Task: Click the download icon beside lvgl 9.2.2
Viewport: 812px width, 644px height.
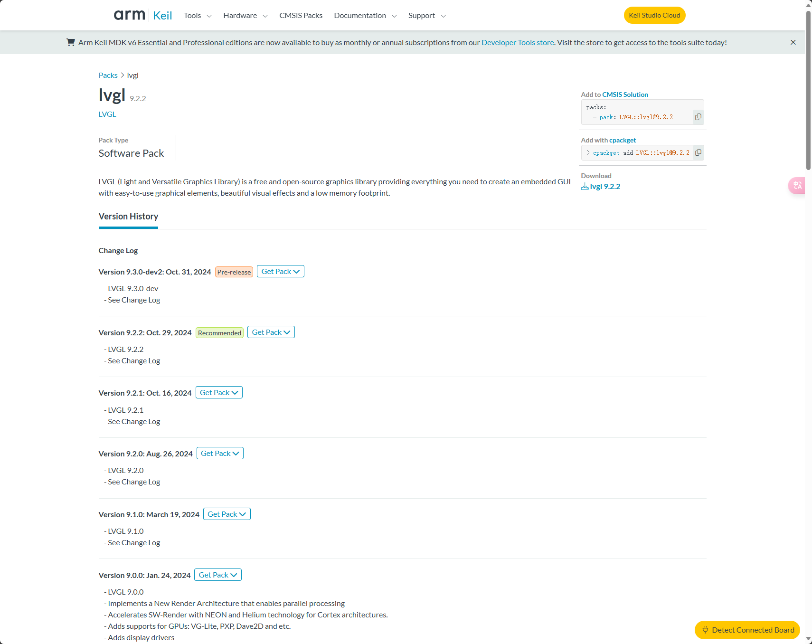Action: pyautogui.click(x=585, y=187)
